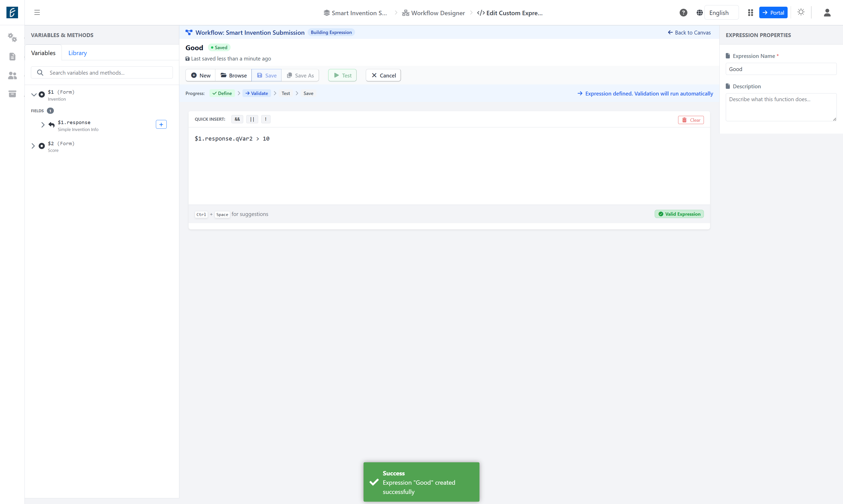Click the Cancel button

coord(383,75)
